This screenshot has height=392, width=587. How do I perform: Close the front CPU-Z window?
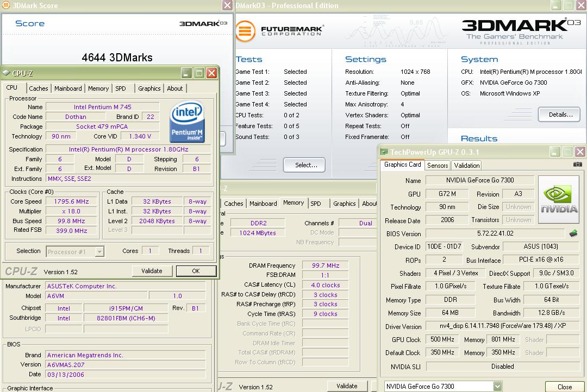point(211,73)
